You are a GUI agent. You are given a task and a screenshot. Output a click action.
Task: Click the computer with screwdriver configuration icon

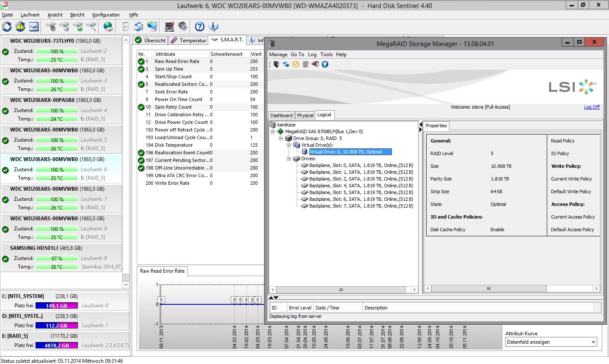(169, 27)
